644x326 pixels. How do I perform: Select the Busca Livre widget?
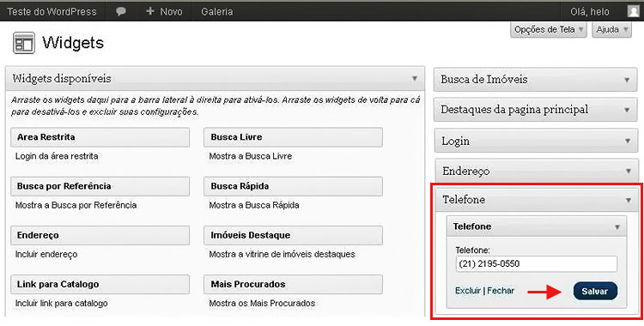coord(294,137)
